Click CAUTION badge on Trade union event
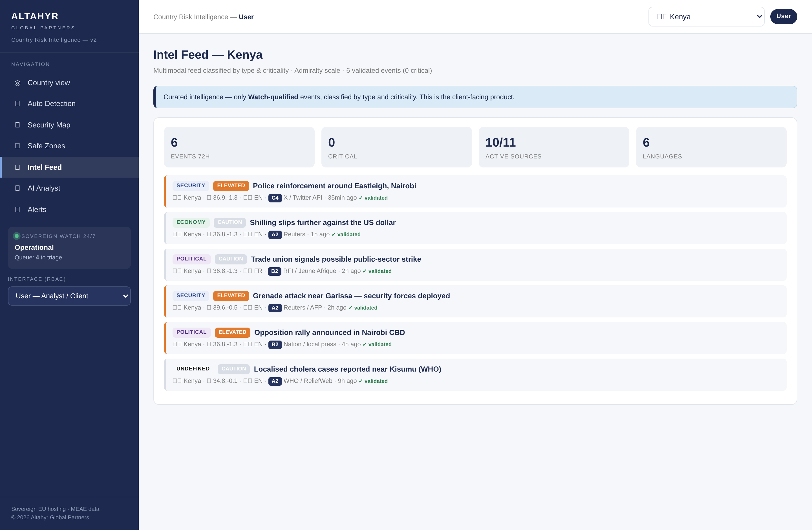The width and height of the screenshot is (812, 530). click(231, 259)
